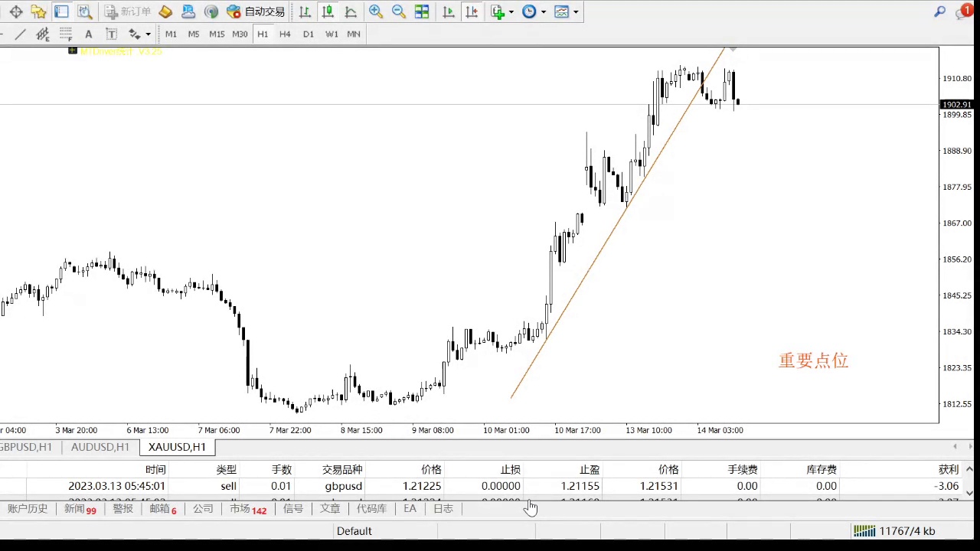
Task: Click the sell order row gbpusd
Action: coord(480,486)
